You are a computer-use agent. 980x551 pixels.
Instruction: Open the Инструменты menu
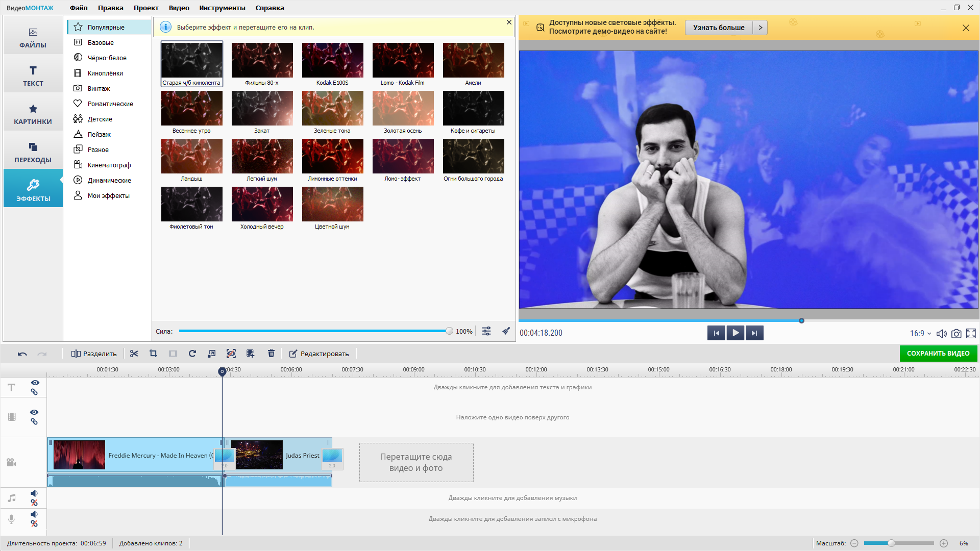222,8
